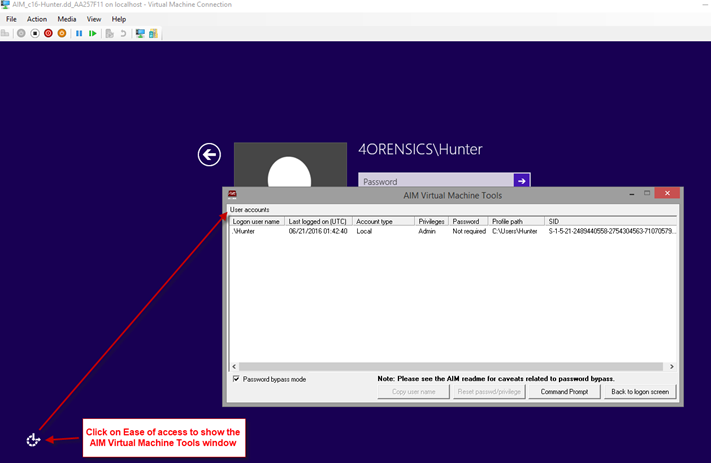Select the Hunter user account picture
This screenshot has width=711, height=463.
(x=290, y=165)
